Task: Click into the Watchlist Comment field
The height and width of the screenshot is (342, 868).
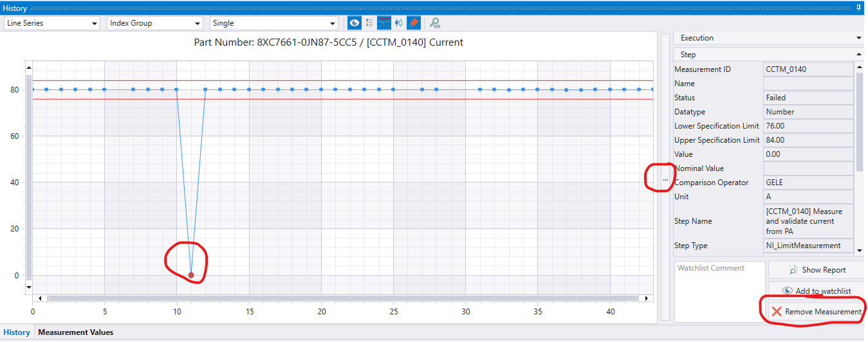Action: click(x=719, y=291)
